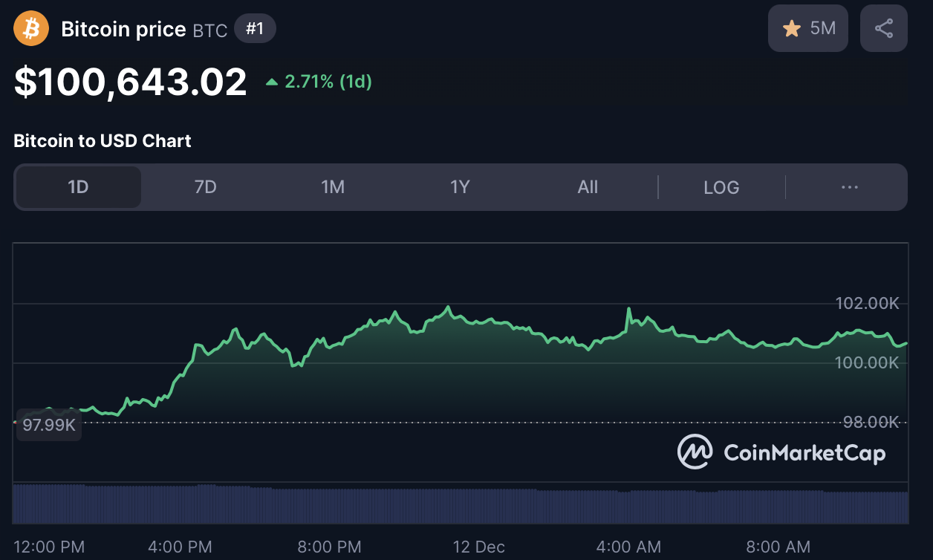Open the three-dot more options menu

tap(850, 187)
